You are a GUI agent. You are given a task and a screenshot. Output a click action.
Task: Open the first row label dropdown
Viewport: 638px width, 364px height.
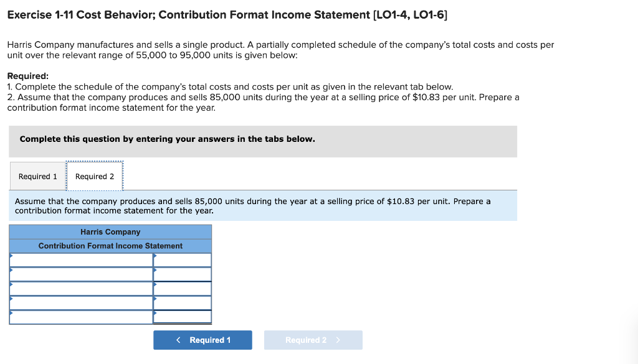[x=81, y=260]
